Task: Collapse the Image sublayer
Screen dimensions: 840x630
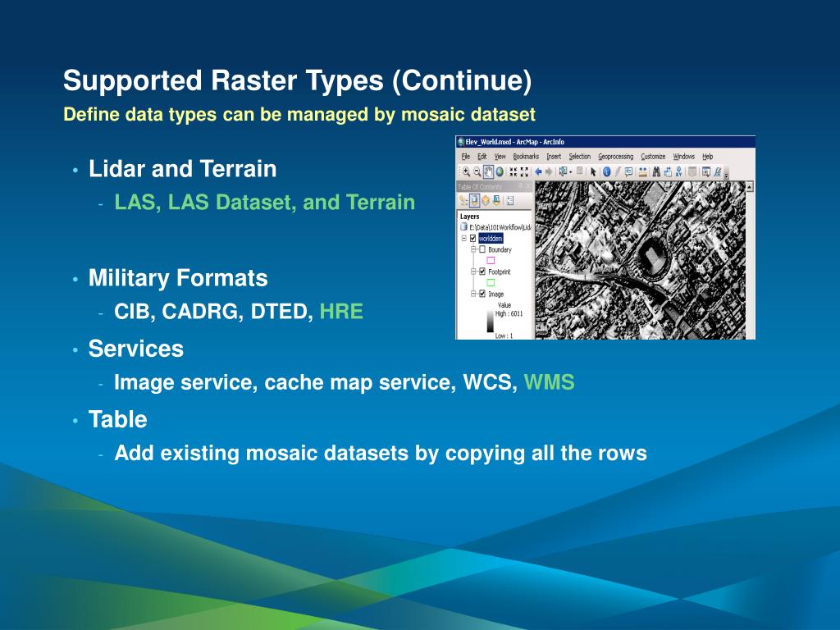Action: tap(473, 294)
